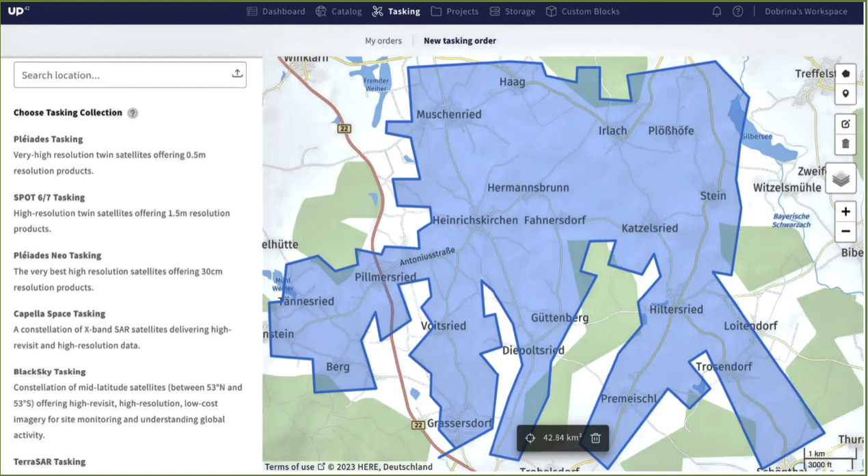Open notifications bell
This screenshot has width=868, height=476.
pos(717,12)
